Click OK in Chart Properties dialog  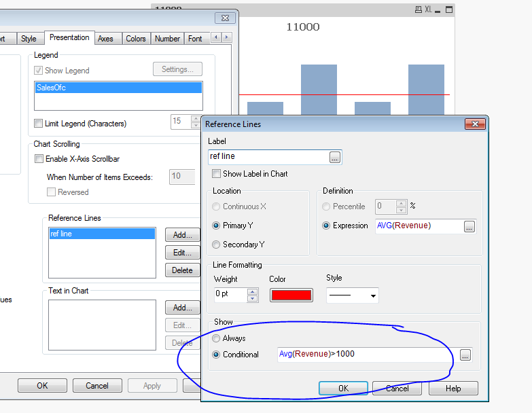(42, 386)
